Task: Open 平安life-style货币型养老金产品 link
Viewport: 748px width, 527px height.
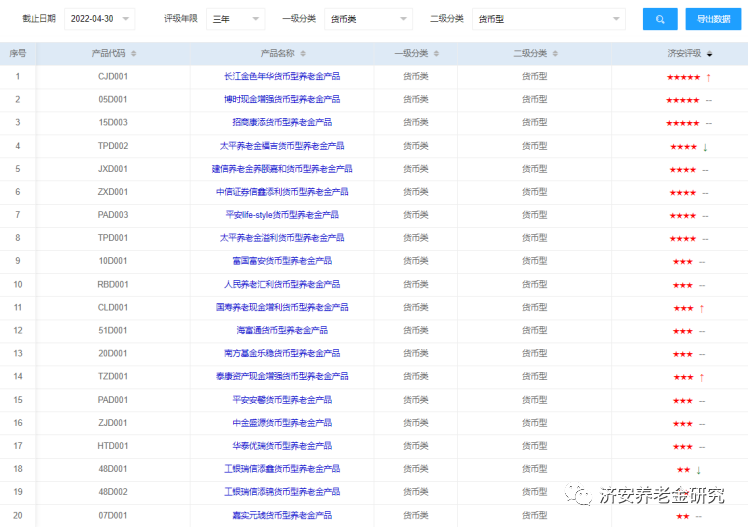Action: coord(282,215)
